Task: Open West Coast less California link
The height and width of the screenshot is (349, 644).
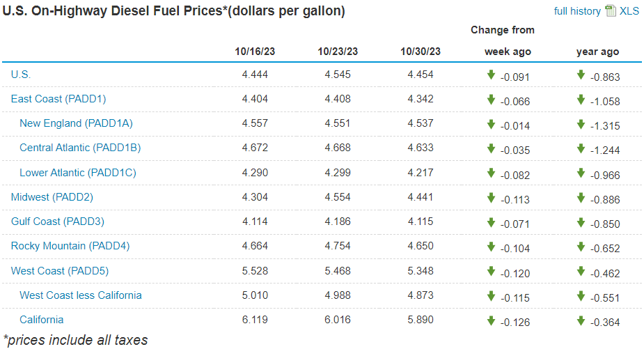Action: [81, 295]
